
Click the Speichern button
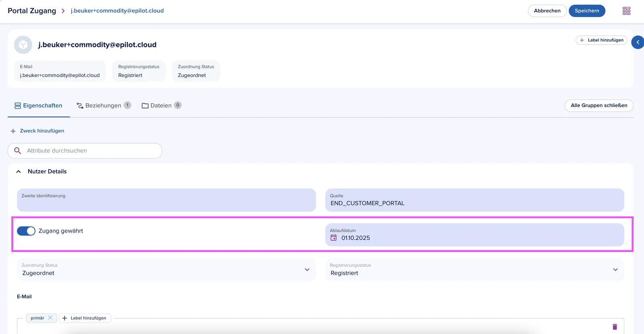tap(587, 11)
